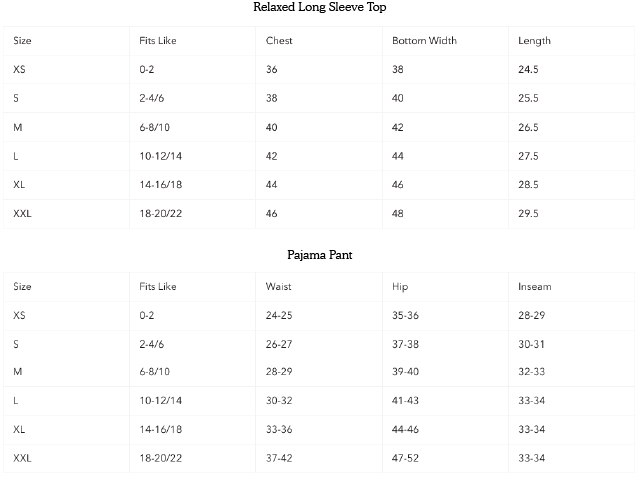This screenshot has height=477, width=639.
Task: Click the 35-36 hip cell
Action: coord(407,316)
